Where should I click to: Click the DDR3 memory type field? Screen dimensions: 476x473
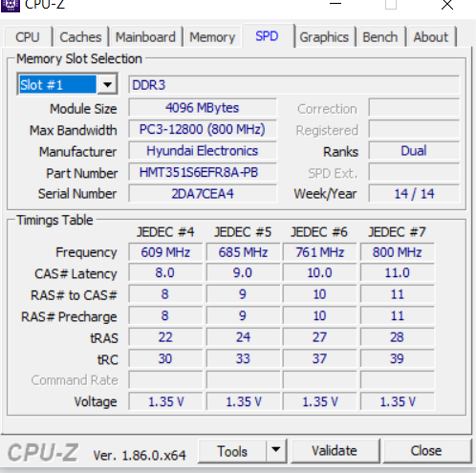click(293, 85)
